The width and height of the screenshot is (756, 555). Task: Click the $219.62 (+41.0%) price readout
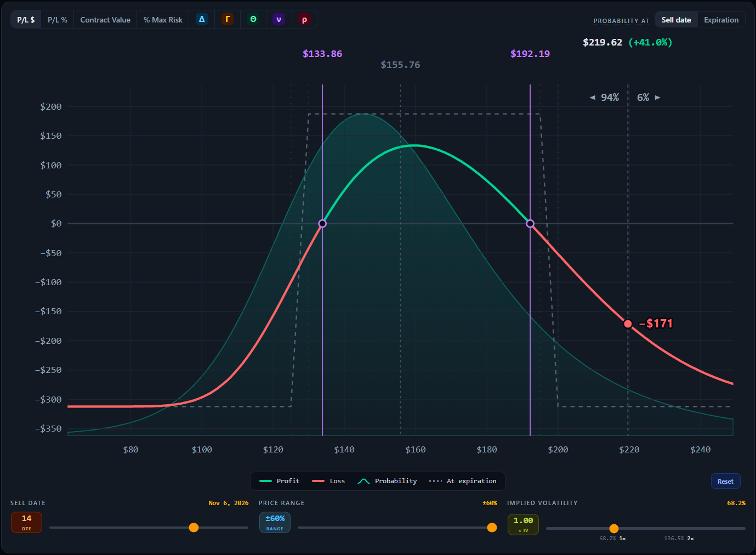pos(628,42)
